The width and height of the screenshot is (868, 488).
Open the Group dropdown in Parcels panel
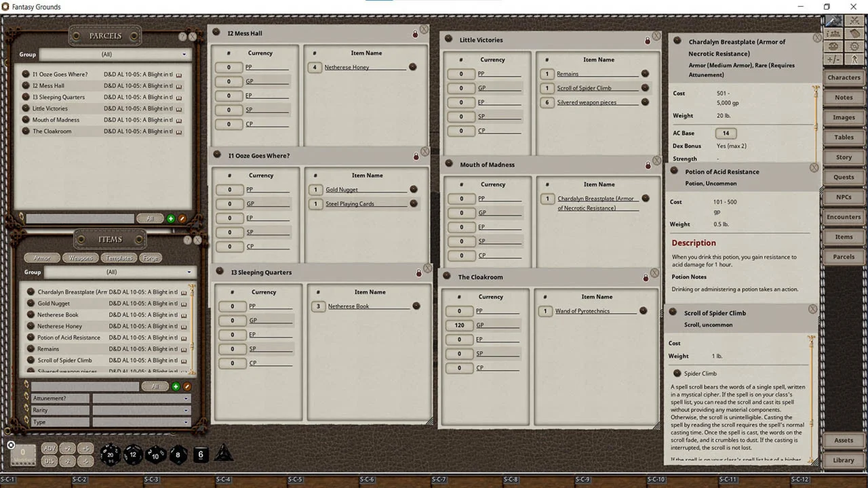pos(114,54)
